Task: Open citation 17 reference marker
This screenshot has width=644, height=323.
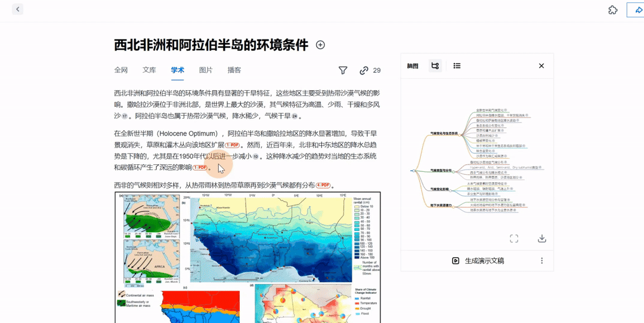Action: (x=124, y=116)
